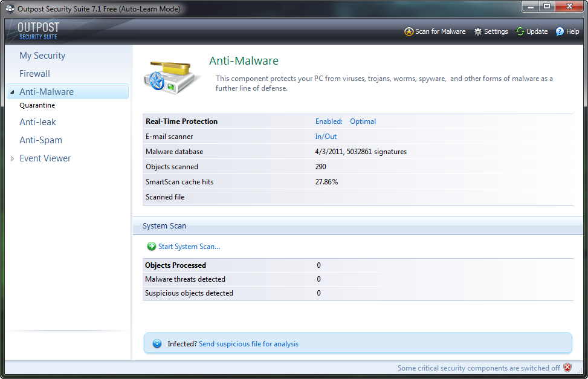Click the window resize grip at bottom corner
This screenshot has width=588, height=379.
(580, 371)
